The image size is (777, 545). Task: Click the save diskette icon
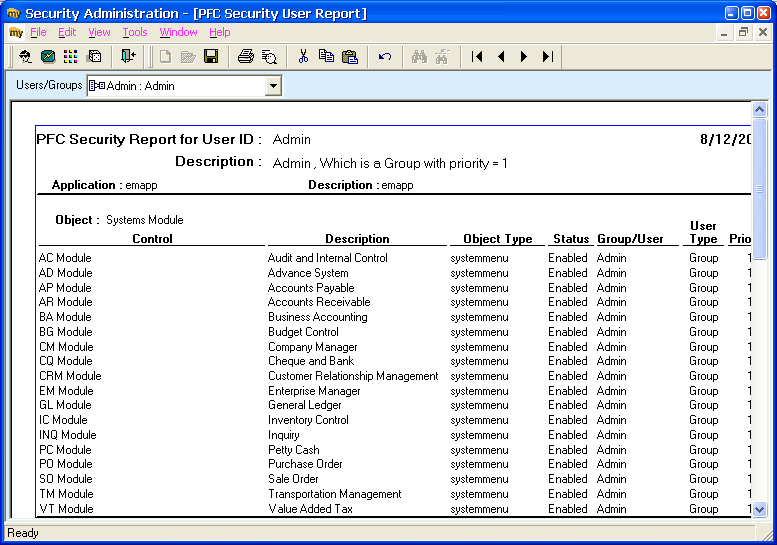coord(211,56)
